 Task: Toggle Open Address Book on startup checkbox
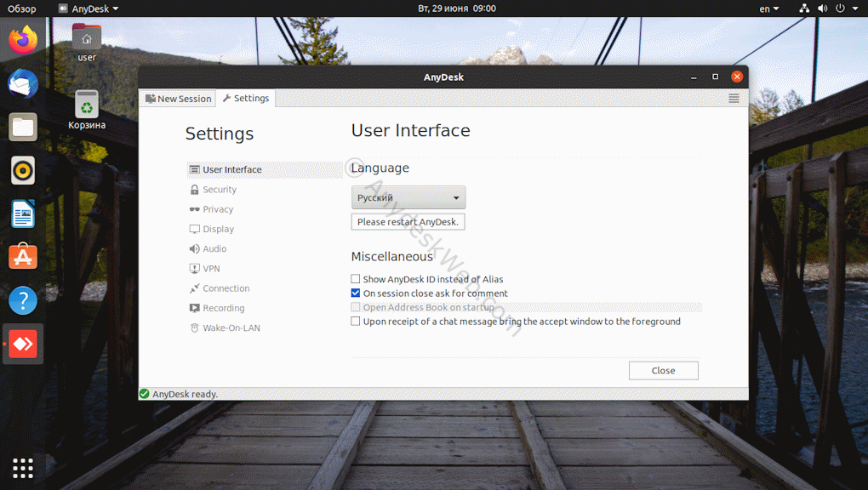coord(356,307)
